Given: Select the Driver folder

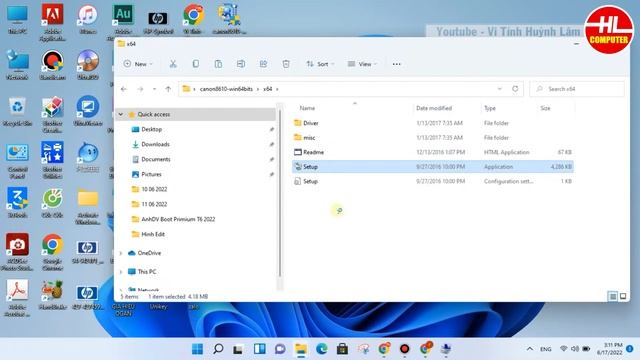Looking at the screenshot, I should click(x=433, y=123).
